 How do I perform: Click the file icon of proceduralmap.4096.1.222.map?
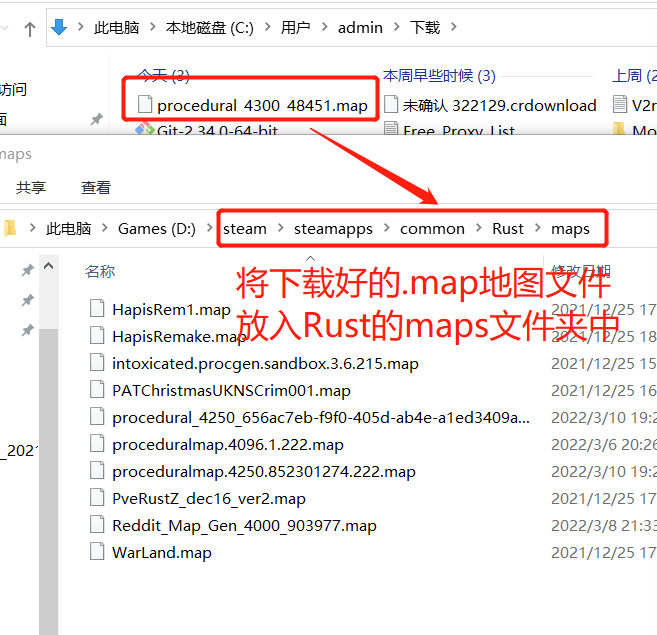click(x=97, y=443)
